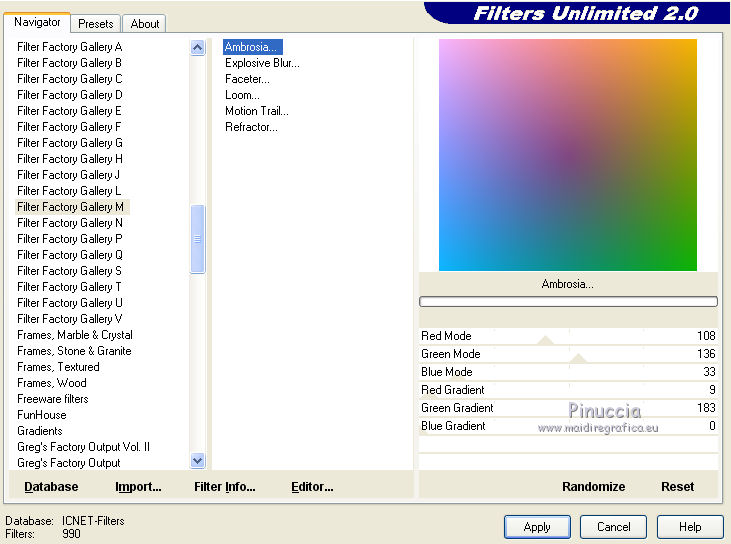Select Frames, Stone & Granite category
Image resolution: width=731 pixels, height=544 pixels.
[74, 351]
